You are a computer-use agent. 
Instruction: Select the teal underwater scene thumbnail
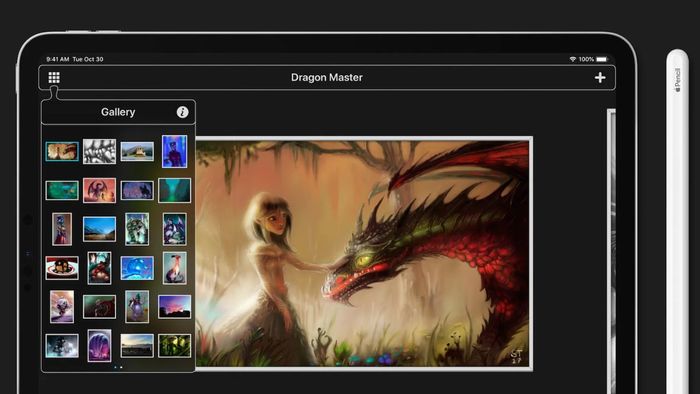[x=62, y=191]
